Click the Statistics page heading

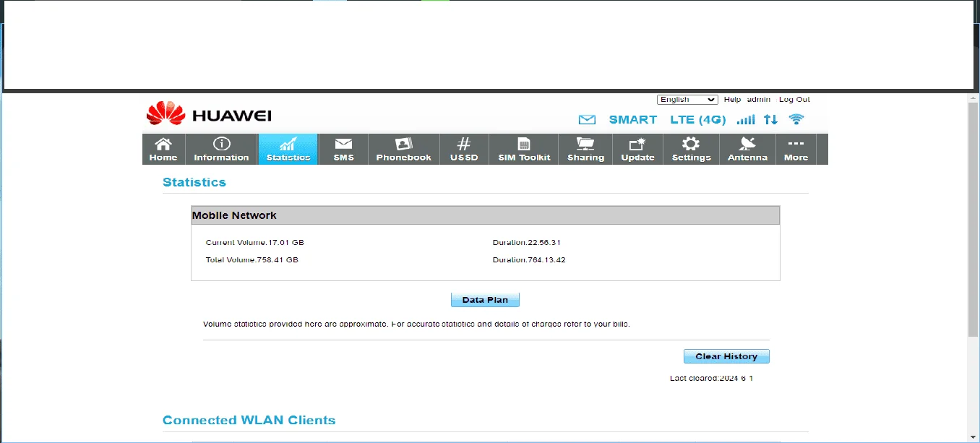click(x=194, y=182)
